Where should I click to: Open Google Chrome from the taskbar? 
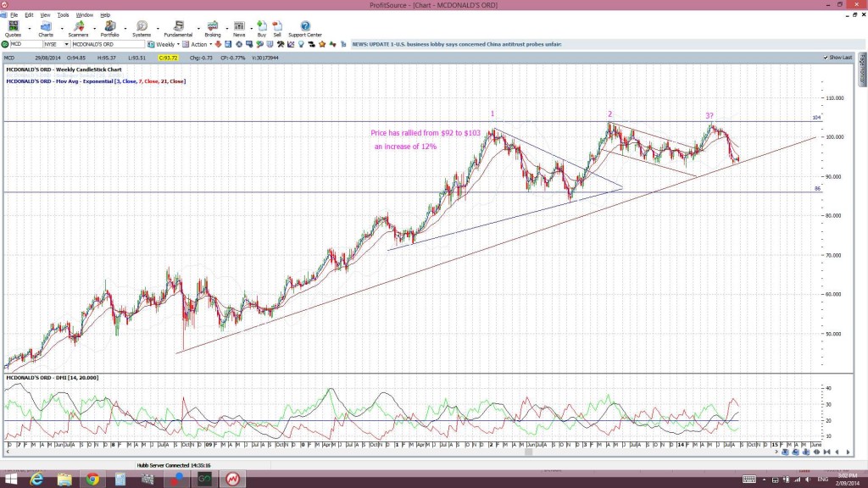tap(92, 480)
